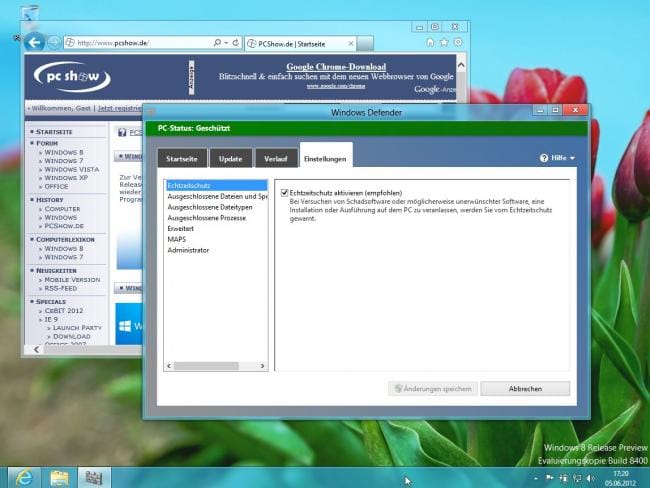Open File Explorer from the taskbar

pyautogui.click(x=59, y=478)
